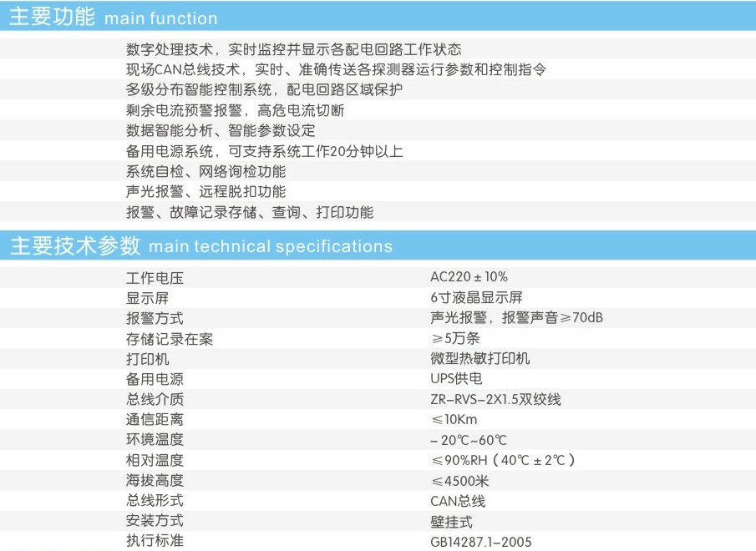Click the 剩余电流预警报警 feature line
This screenshot has width=756, height=551.
(x=235, y=110)
